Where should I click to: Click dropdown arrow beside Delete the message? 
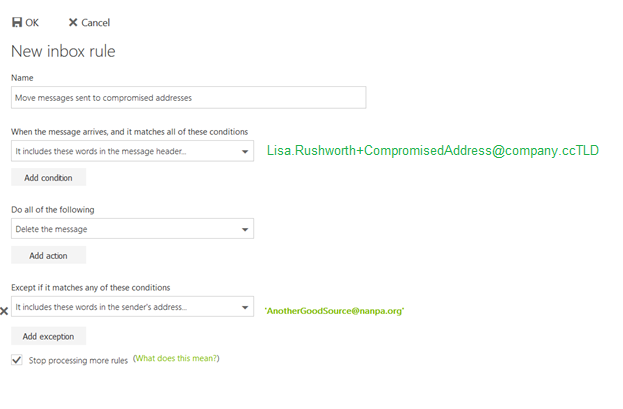tap(245, 229)
